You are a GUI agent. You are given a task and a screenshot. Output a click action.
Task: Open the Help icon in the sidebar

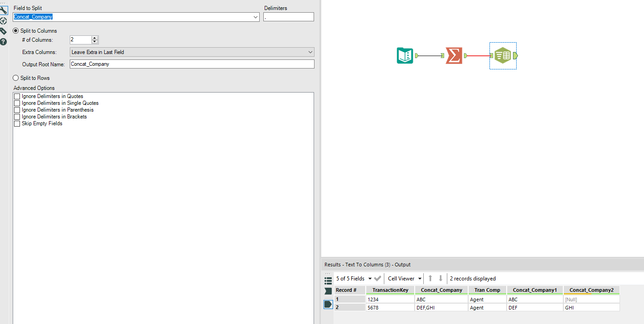[x=4, y=42]
